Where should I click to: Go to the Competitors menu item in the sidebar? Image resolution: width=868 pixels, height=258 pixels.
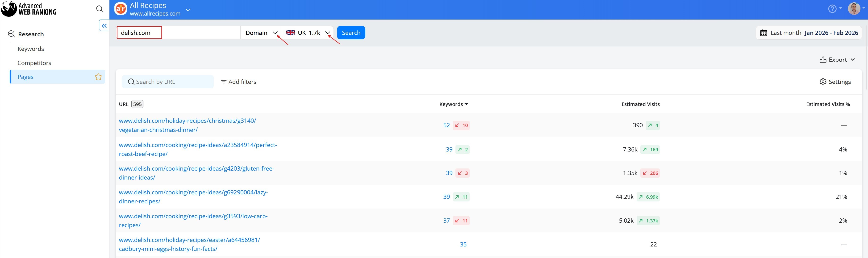tap(34, 63)
